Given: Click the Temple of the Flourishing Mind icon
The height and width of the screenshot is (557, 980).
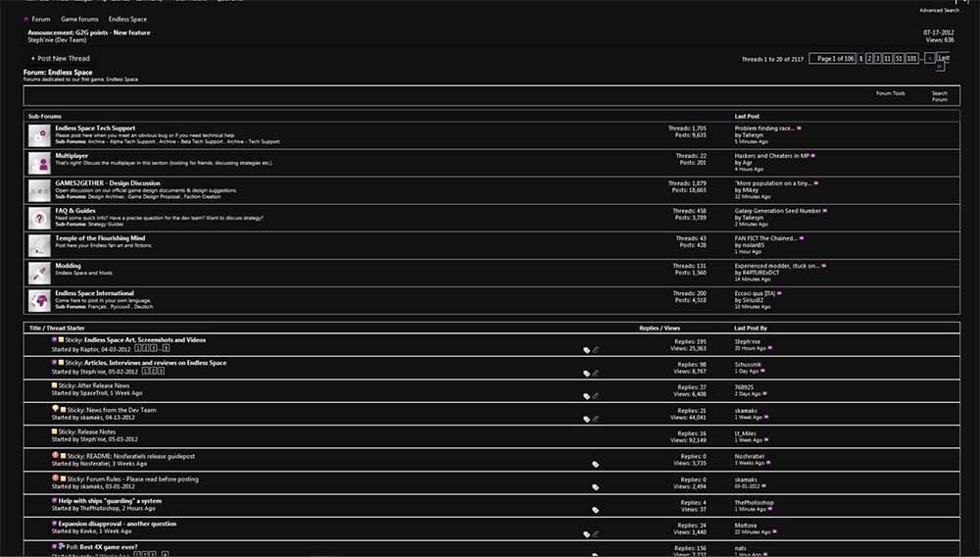Looking at the screenshot, I should click(x=39, y=246).
